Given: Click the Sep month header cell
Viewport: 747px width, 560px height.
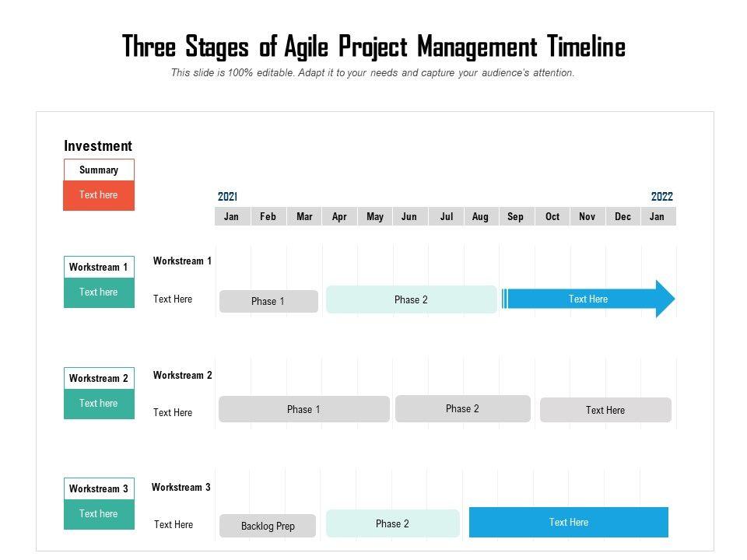Looking at the screenshot, I should point(516,216).
